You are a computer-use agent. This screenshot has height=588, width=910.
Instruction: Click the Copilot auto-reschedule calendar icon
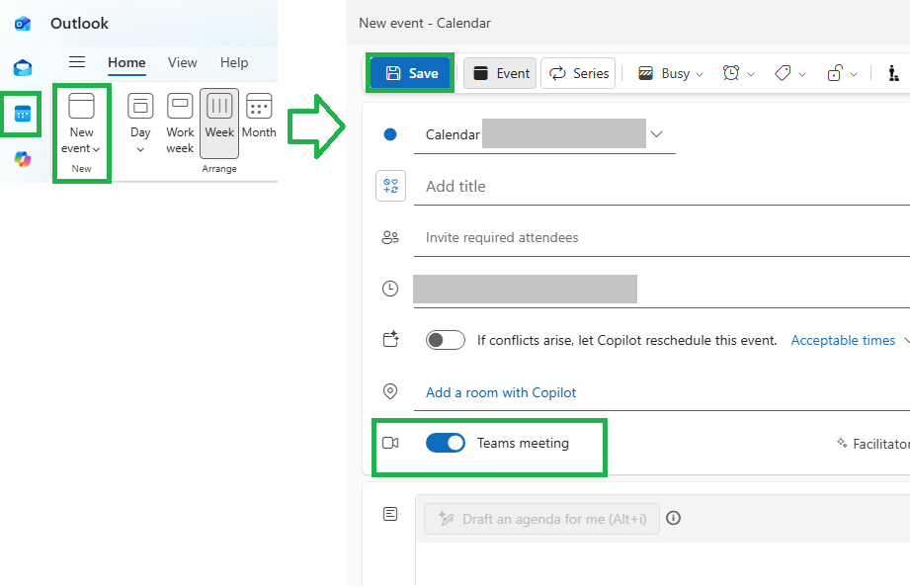click(x=390, y=339)
